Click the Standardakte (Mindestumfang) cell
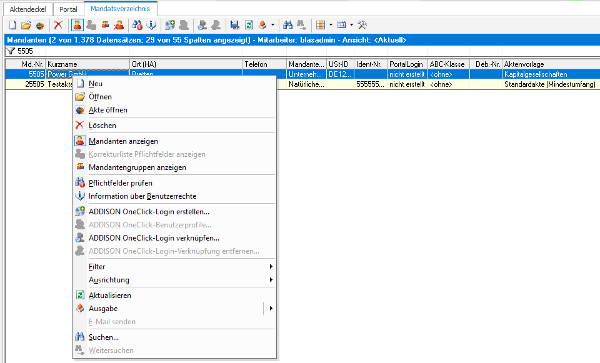600x363 pixels. click(x=551, y=84)
